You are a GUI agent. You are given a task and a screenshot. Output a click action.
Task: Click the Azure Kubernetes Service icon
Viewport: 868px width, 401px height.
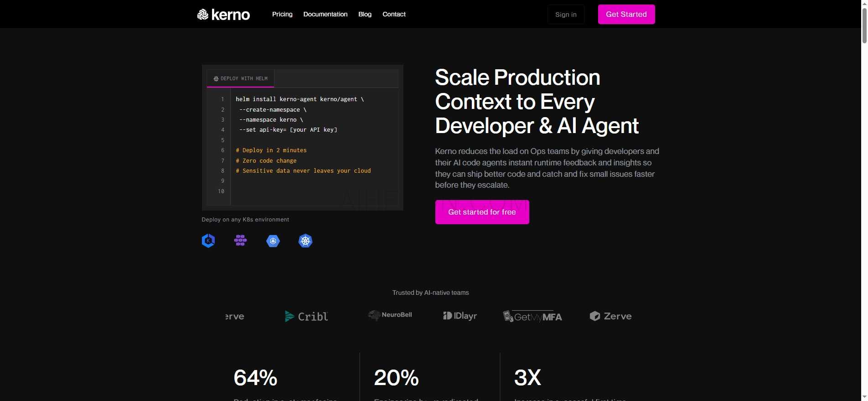208,241
